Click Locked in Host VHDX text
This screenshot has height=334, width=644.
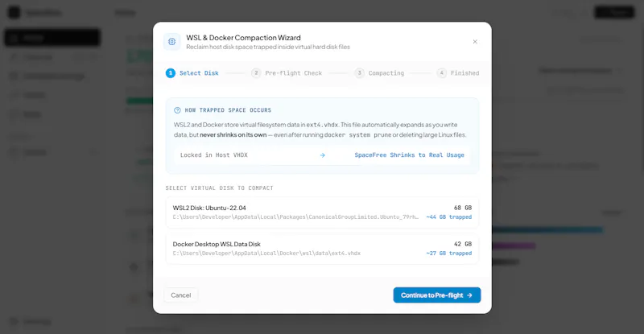213,155
